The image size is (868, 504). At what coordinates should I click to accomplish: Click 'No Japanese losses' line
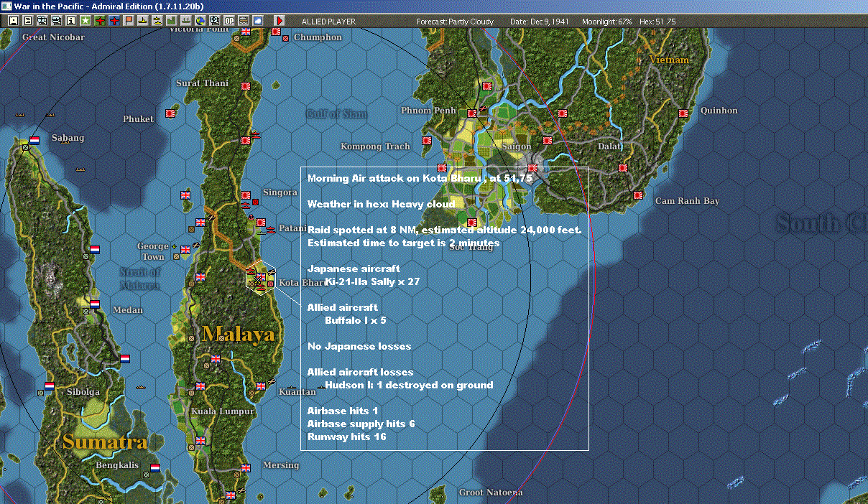(x=359, y=346)
